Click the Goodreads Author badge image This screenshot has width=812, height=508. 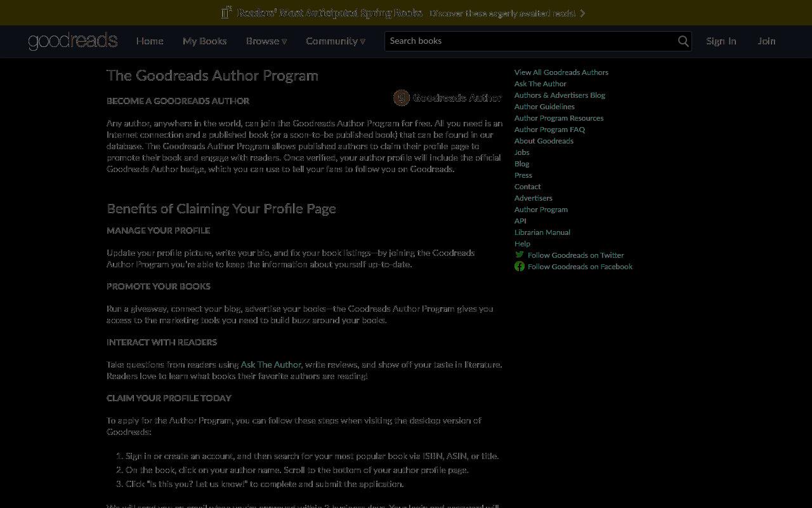coord(448,98)
